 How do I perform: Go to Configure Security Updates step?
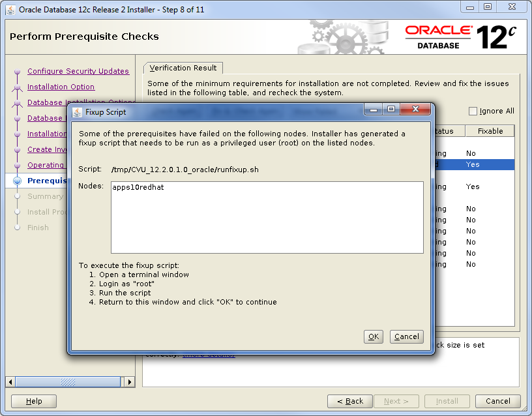[78, 71]
